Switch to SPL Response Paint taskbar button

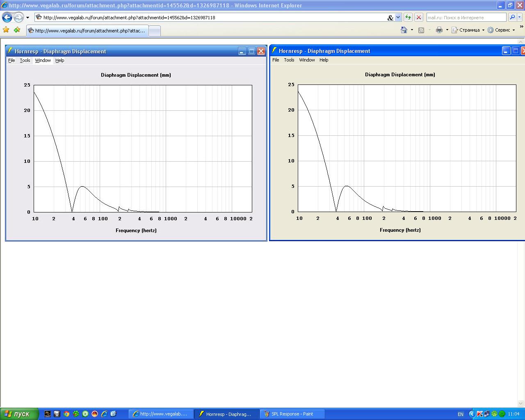pos(292,414)
